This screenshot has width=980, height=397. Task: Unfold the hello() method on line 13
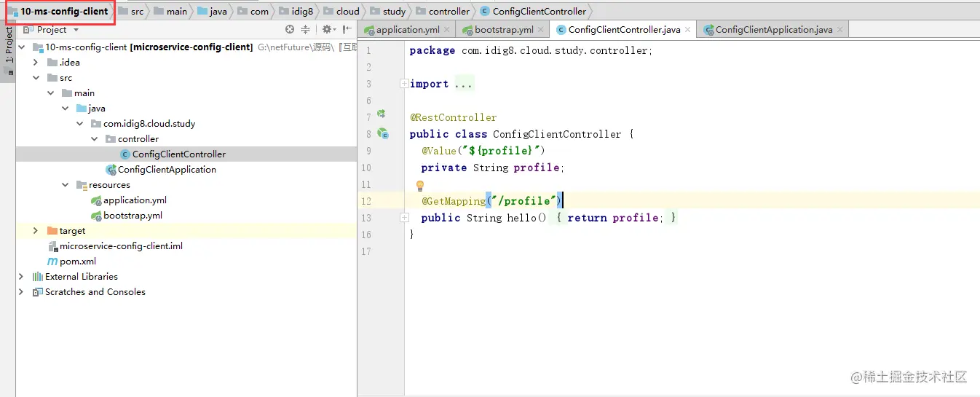point(403,218)
